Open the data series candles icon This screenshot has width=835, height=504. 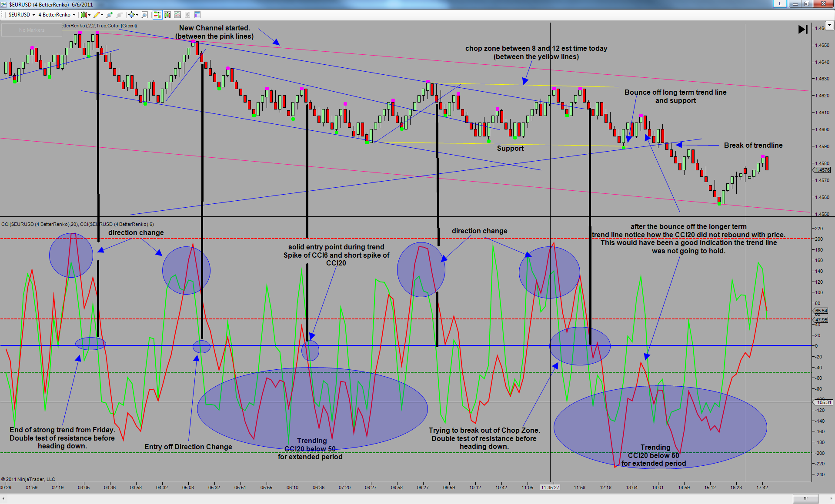[167, 15]
